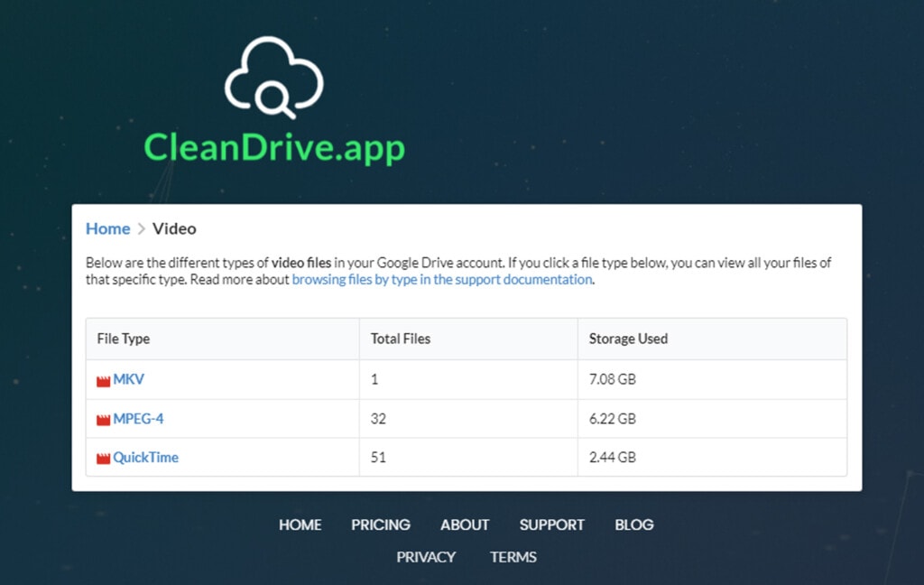The image size is (924, 585).
Task: Click the red video icon beside QuickTime
Action: 103,459
